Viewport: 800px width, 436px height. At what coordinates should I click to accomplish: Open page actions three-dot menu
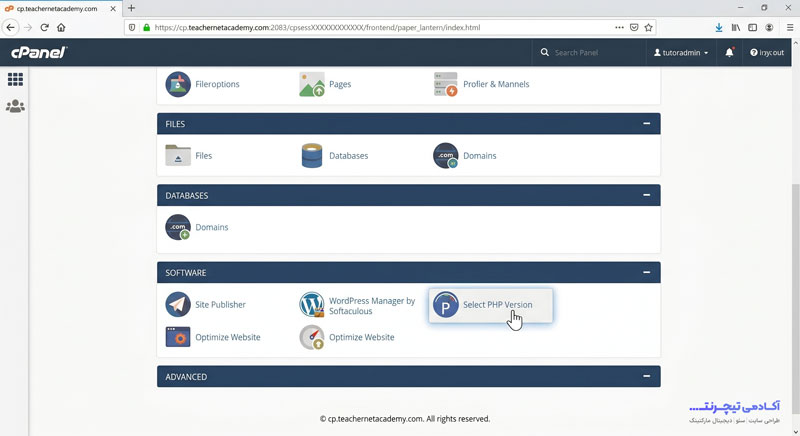coord(619,28)
